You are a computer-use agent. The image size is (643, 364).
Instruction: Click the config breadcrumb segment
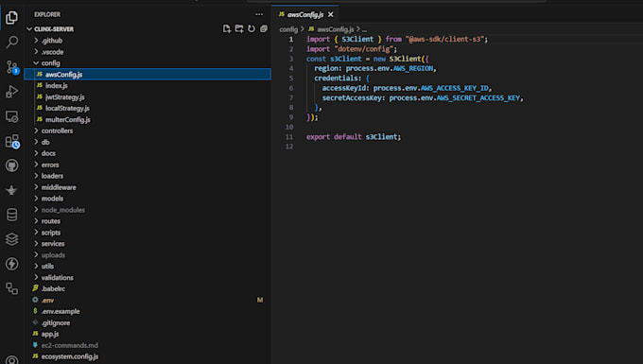pos(288,29)
